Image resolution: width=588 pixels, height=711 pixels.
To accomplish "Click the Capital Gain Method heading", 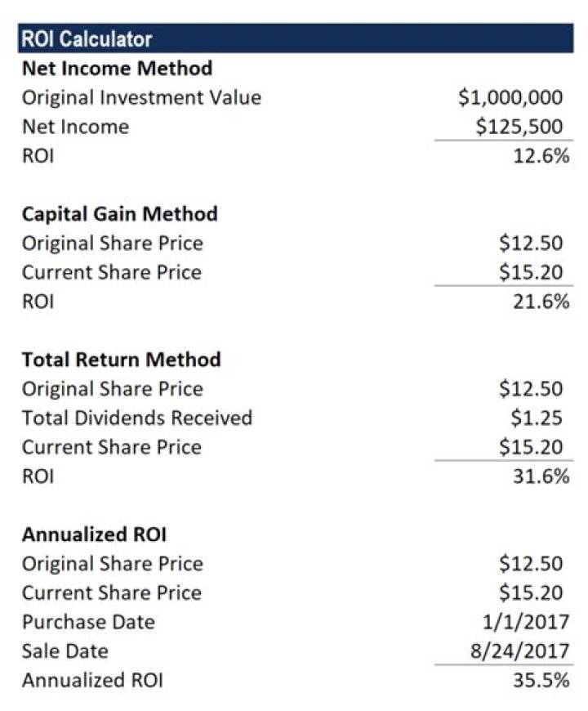I will (120, 214).
